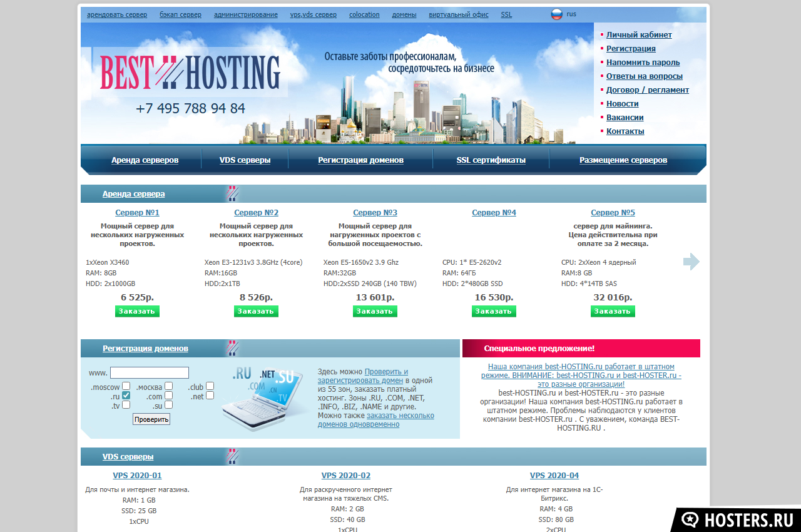Tick the .moscow domain zone checkbox
This screenshot has width=801, height=532.
click(126, 386)
